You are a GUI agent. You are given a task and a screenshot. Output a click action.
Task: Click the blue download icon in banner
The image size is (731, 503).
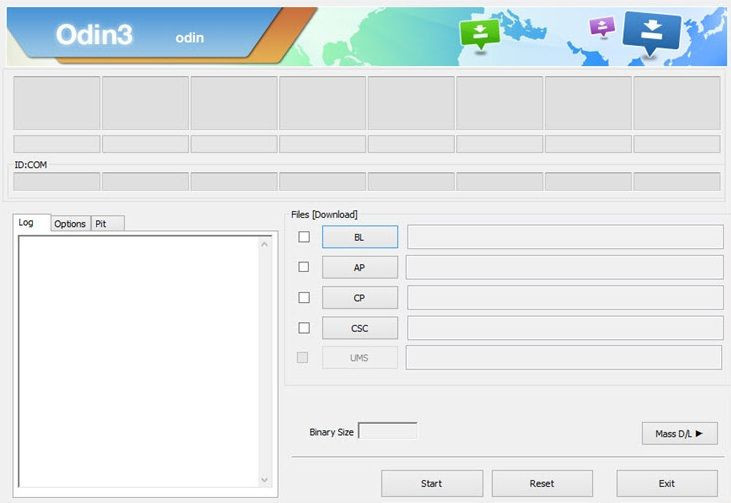[x=652, y=32]
